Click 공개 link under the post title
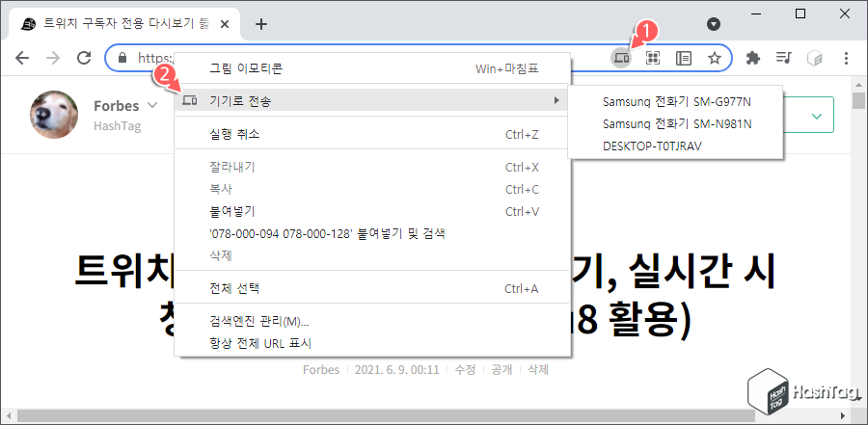This screenshot has width=868, height=425. (502, 370)
